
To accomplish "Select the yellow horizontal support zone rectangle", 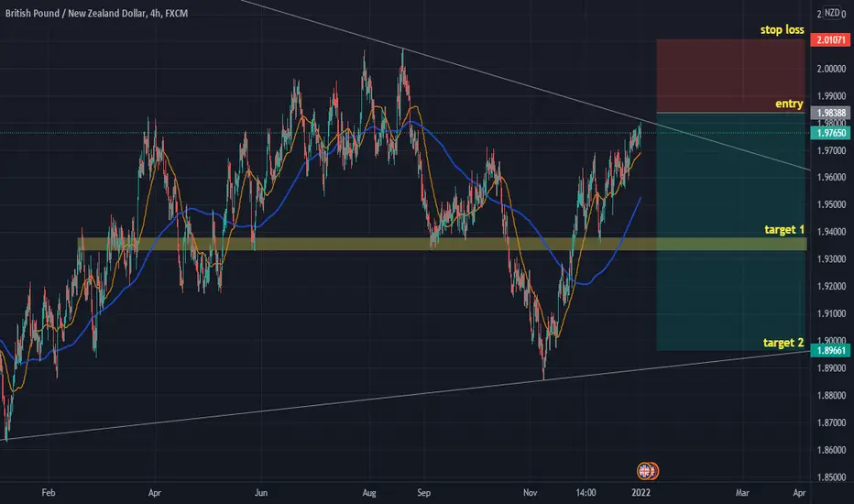I will pos(442,244).
